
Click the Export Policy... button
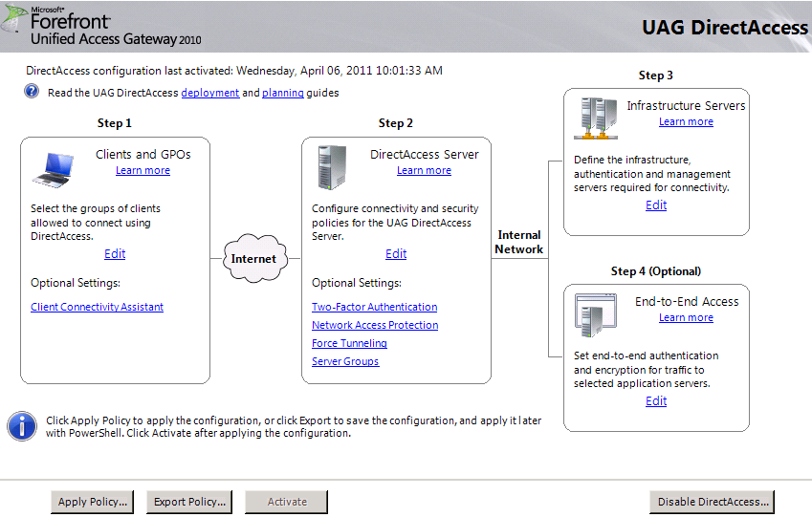pyautogui.click(x=189, y=502)
